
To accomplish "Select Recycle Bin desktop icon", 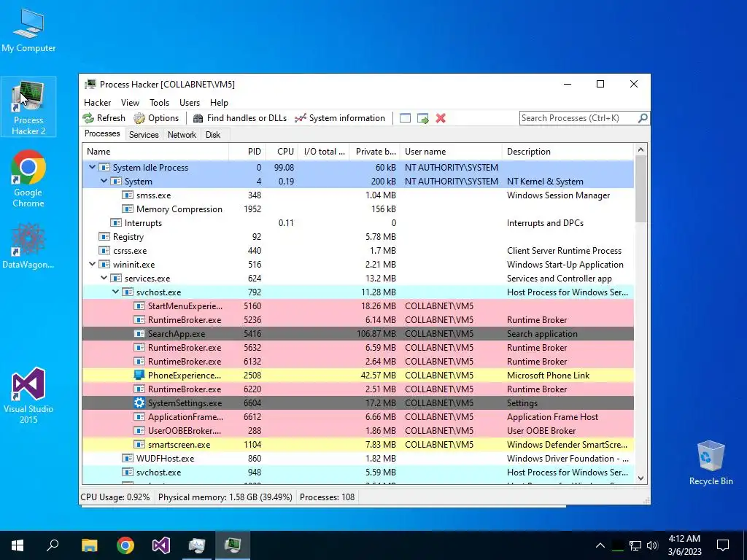I will [711, 463].
